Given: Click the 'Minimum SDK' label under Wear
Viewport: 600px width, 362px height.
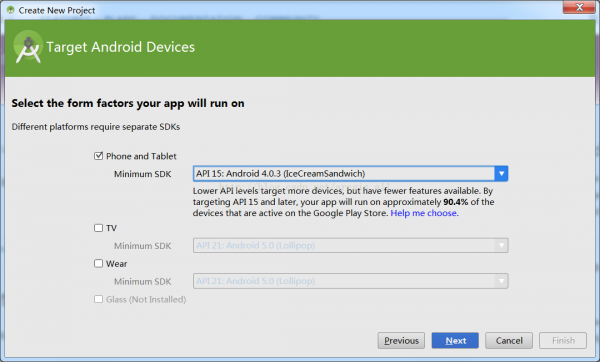Looking at the screenshot, I should point(143,281).
